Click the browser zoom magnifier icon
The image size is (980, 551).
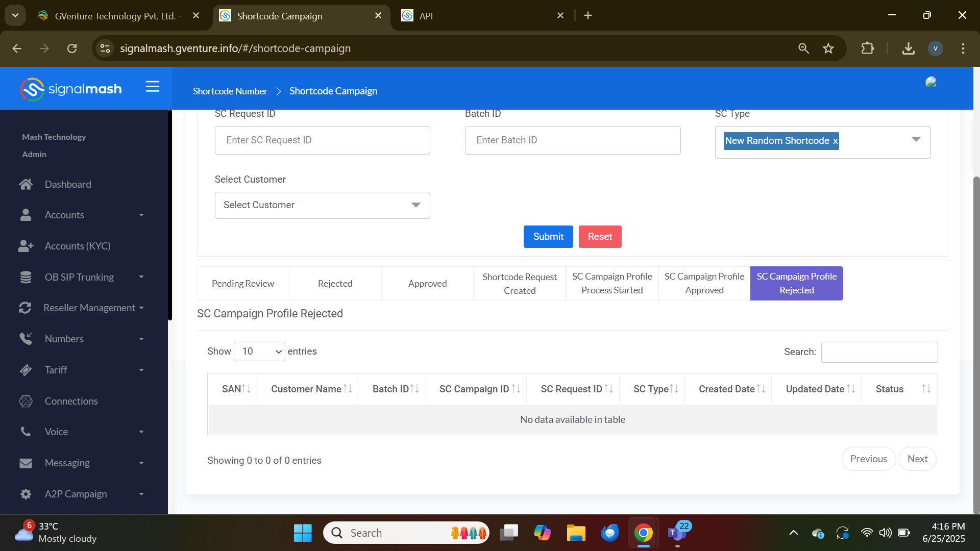[803, 48]
